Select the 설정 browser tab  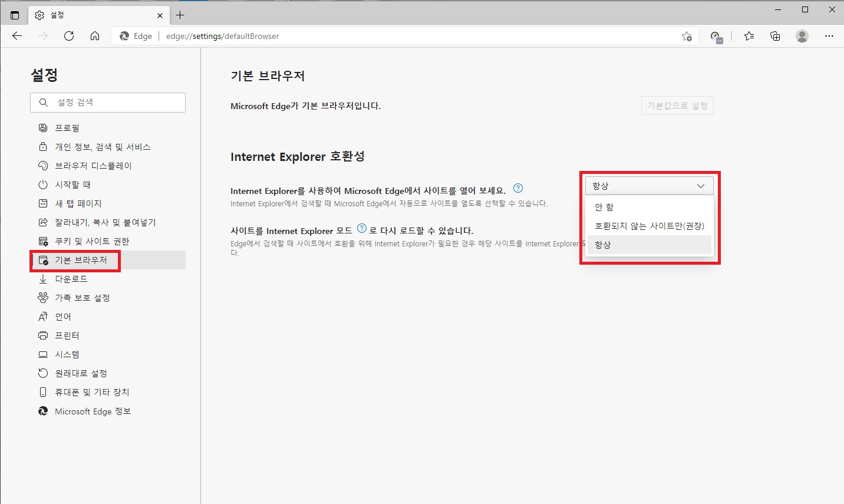[x=99, y=15]
